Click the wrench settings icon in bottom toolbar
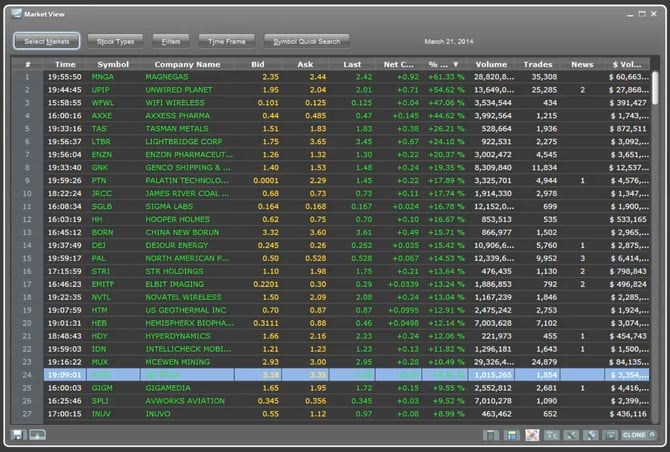 tap(591, 435)
